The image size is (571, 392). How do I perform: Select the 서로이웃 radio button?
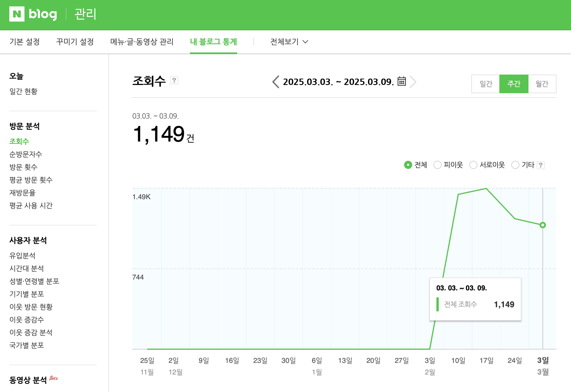click(x=473, y=165)
